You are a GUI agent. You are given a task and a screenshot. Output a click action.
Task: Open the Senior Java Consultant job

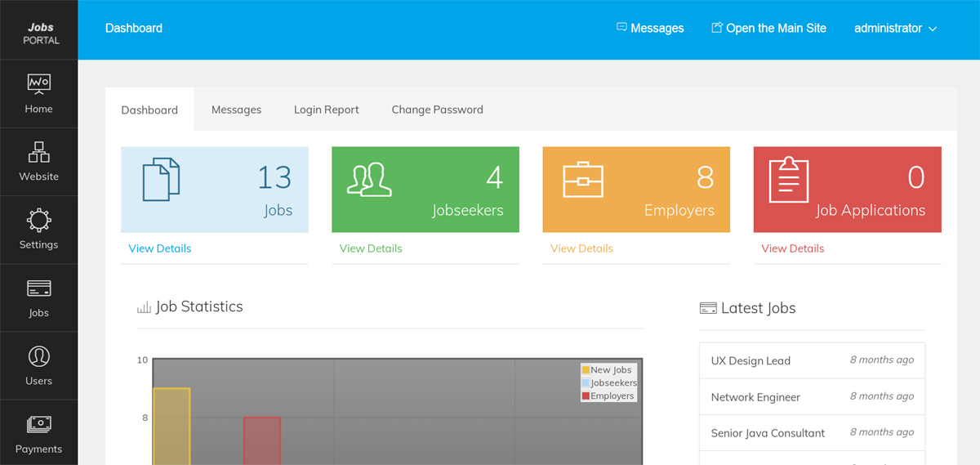pyautogui.click(x=768, y=433)
